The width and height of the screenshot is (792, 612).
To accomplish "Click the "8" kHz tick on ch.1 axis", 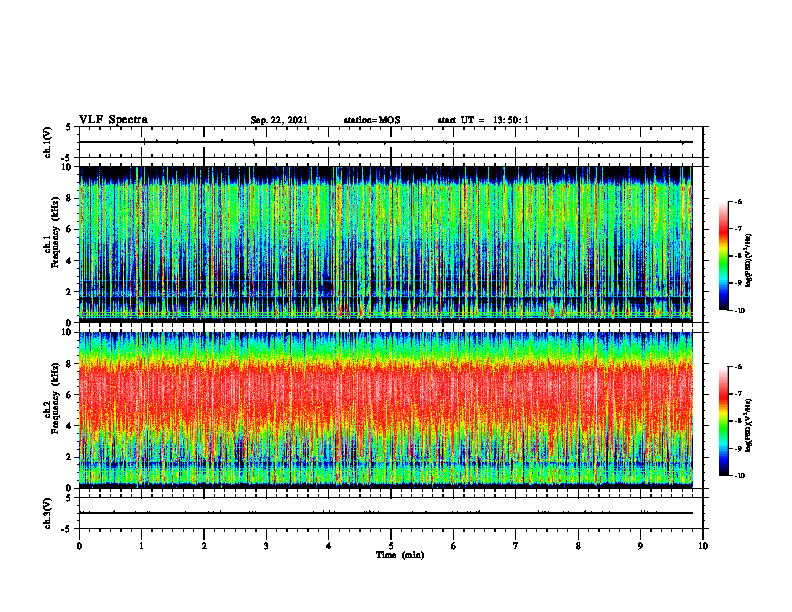I will 70,198.
